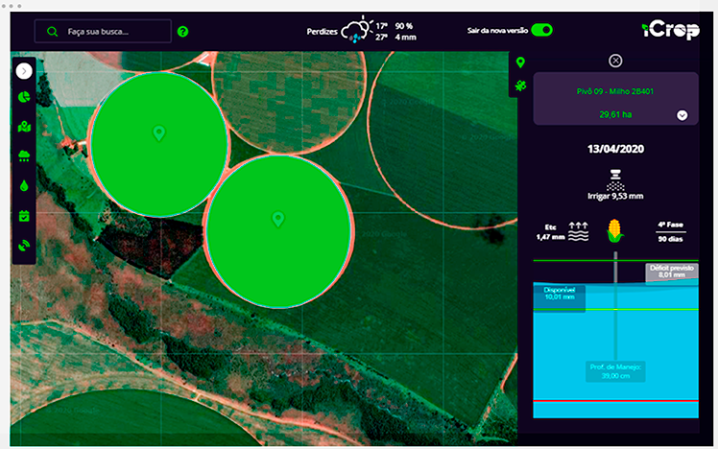Click the Perdizes weather cloud icon
This screenshot has height=449, width=718.
click(356, 29)
